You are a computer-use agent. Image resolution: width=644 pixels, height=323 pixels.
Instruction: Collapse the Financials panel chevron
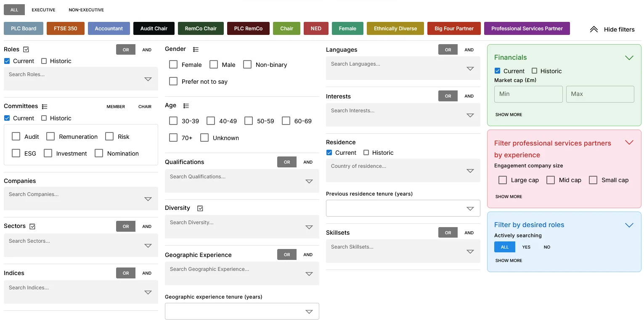(x=629, y=58)
